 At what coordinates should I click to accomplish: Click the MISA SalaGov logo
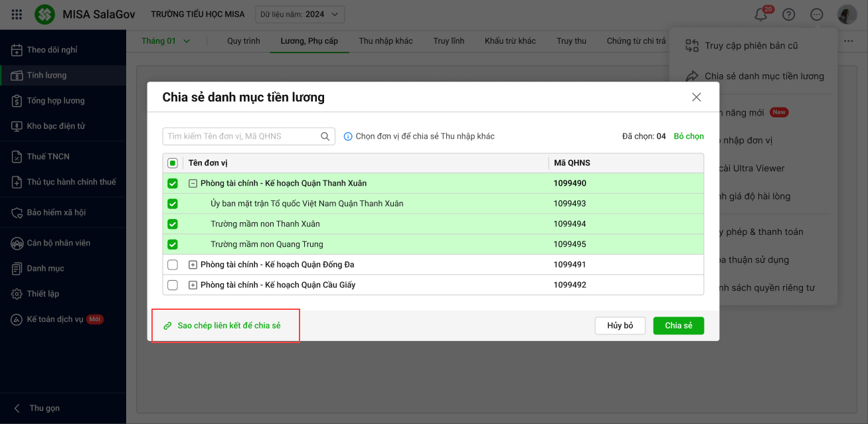(x=45, y=15)
